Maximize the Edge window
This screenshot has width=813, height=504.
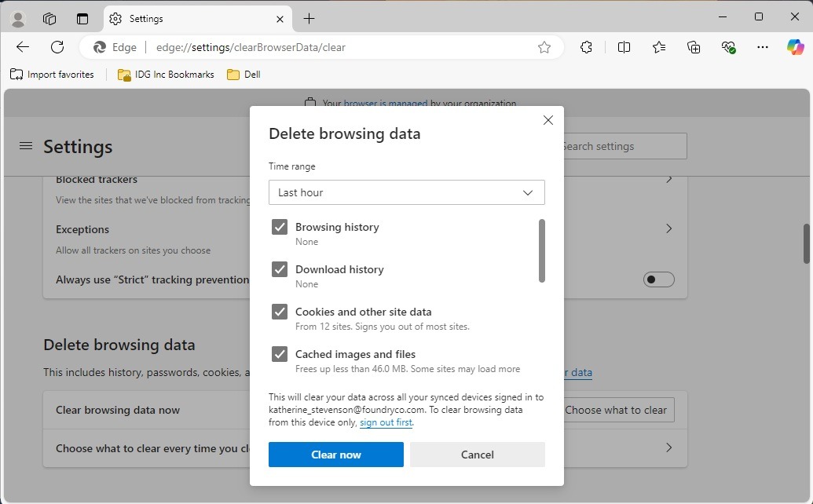coord(759,16)
